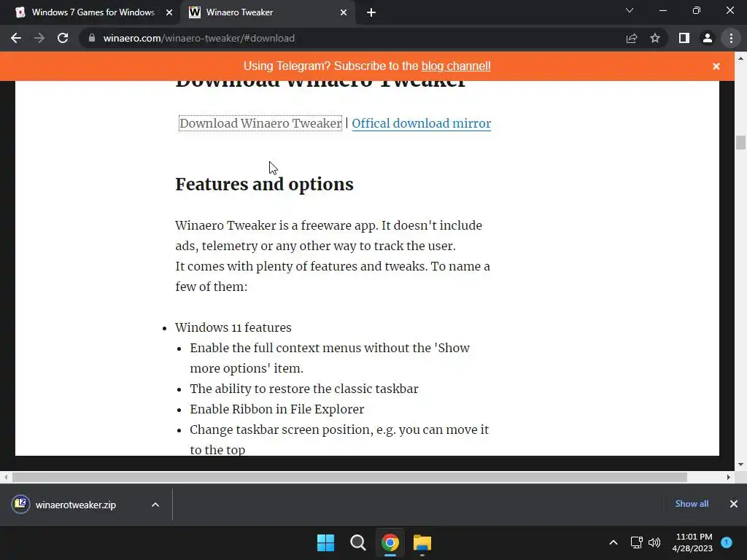Screen dimensions: 747x560
Task: Open a new browser tab
Action: (371, 12)
